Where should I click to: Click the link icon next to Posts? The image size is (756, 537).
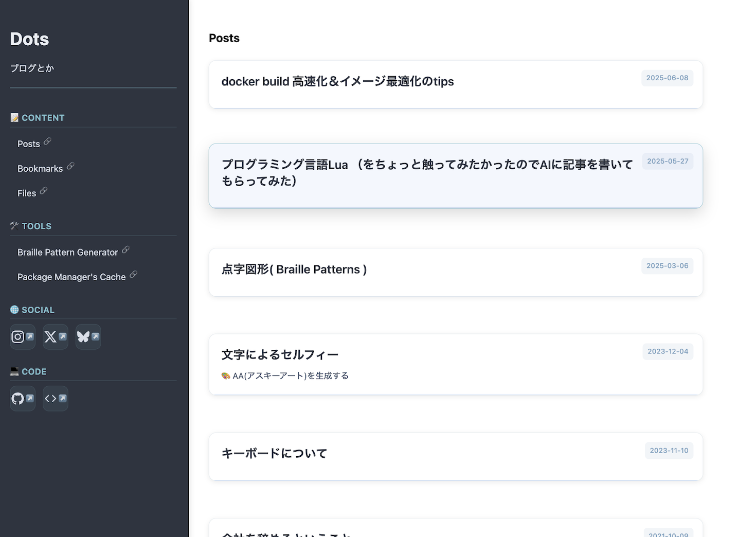pos(47,141)
